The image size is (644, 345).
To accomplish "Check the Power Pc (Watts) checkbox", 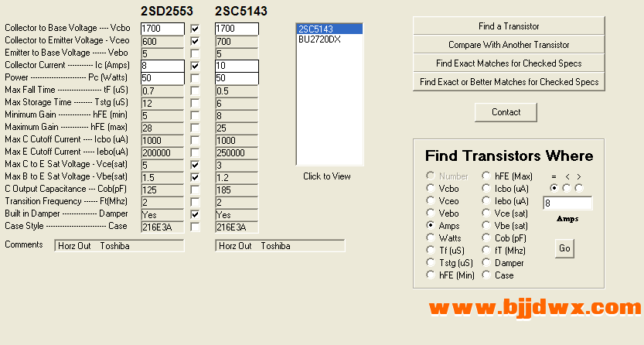I will [195, 78].
